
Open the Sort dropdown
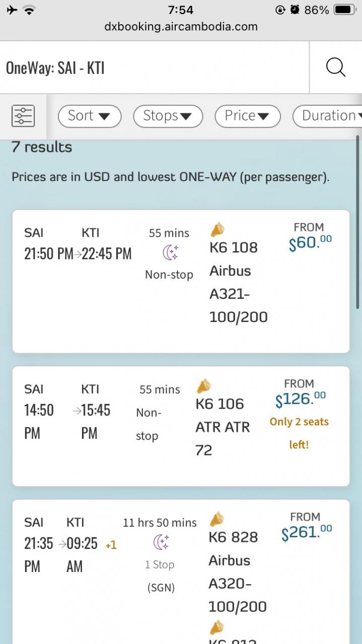90,116
